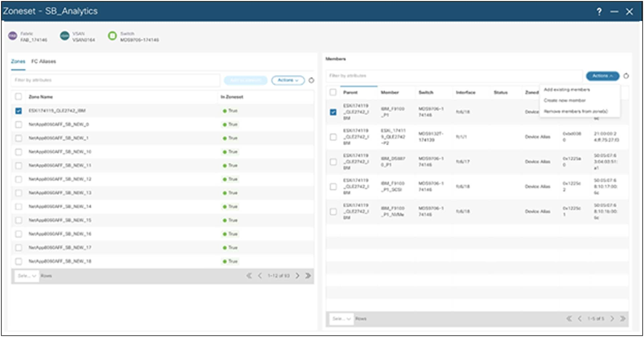The height and width of the screenshot is (337, 644).
Task: Focus the Zones filter by attributes field
Action: (x=115, y=80)
